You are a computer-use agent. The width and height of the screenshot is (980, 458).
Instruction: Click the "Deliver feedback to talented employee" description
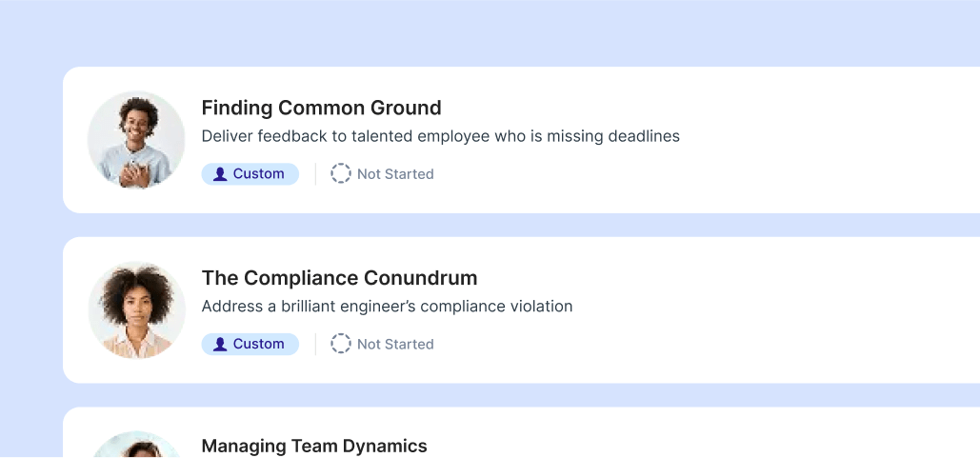coord(440,136)
